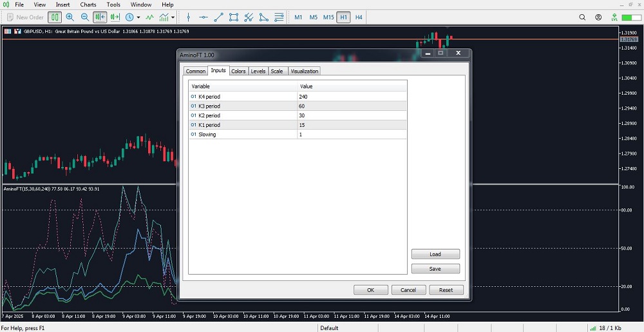Click the zoom in magnifier icon
The width and height of the screenshot is (644, 332).
click(70, 17)
